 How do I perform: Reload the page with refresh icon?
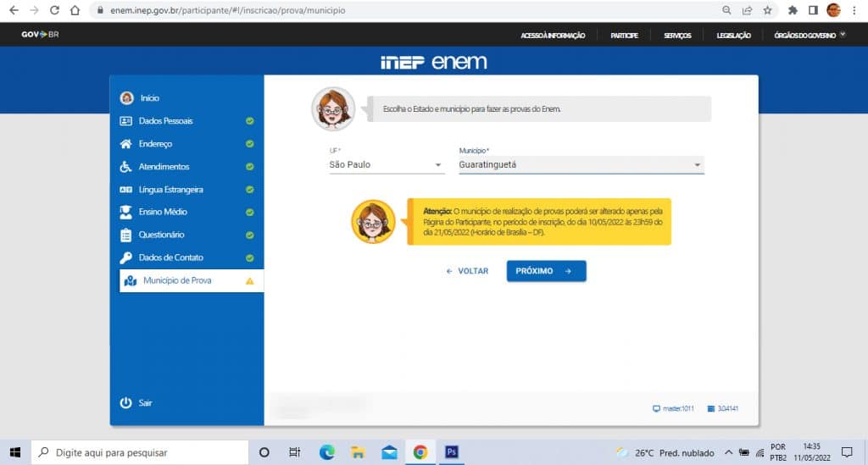point(54,10)
